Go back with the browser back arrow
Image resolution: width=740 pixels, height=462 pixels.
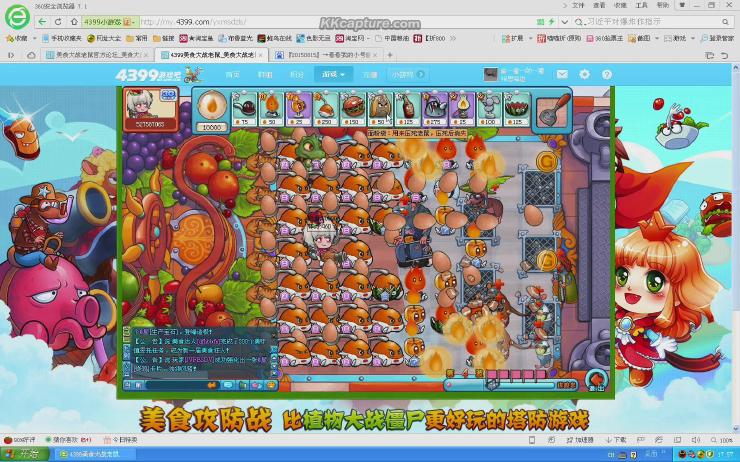tap(42, 22)
